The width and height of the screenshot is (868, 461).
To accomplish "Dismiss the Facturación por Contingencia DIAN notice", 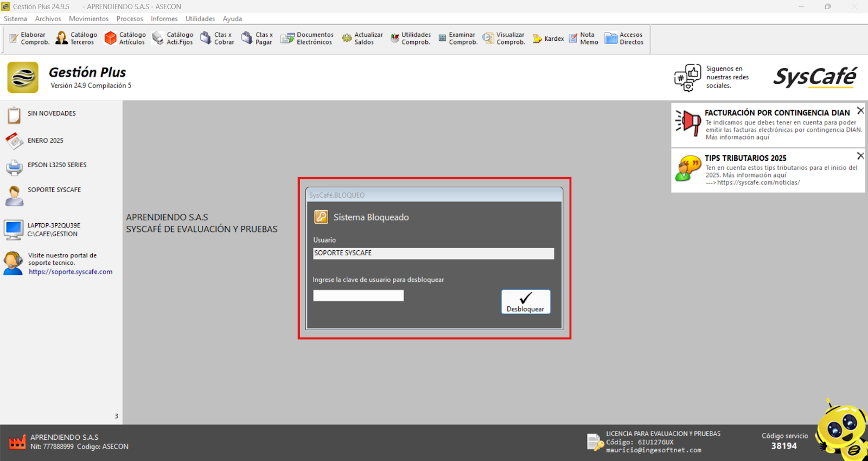I will pos(860,111).
